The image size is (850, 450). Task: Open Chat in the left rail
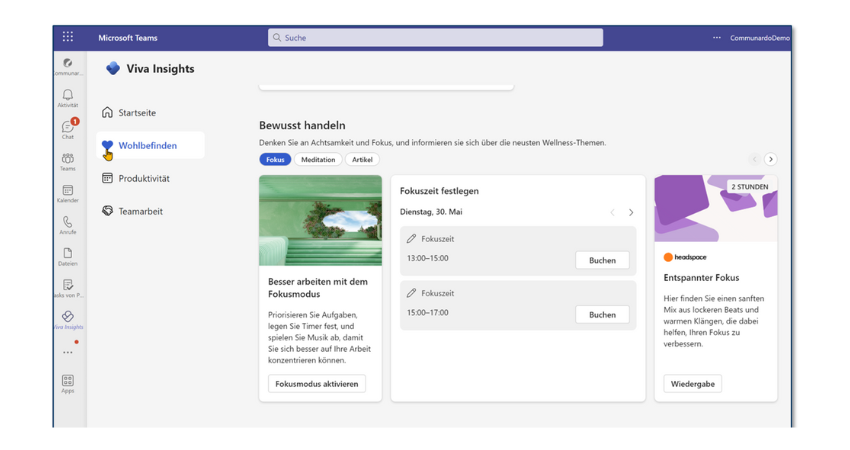pos(68,127)
